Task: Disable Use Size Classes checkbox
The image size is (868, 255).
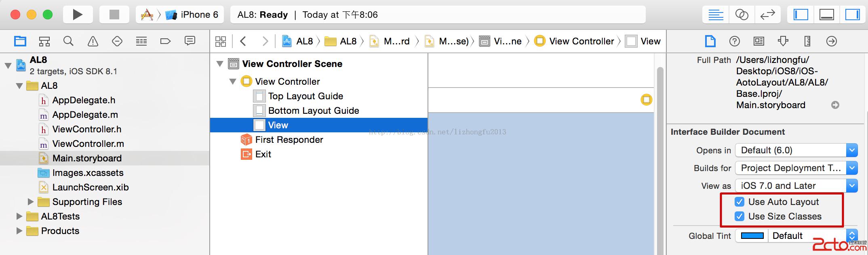Action: click(739, 216)
